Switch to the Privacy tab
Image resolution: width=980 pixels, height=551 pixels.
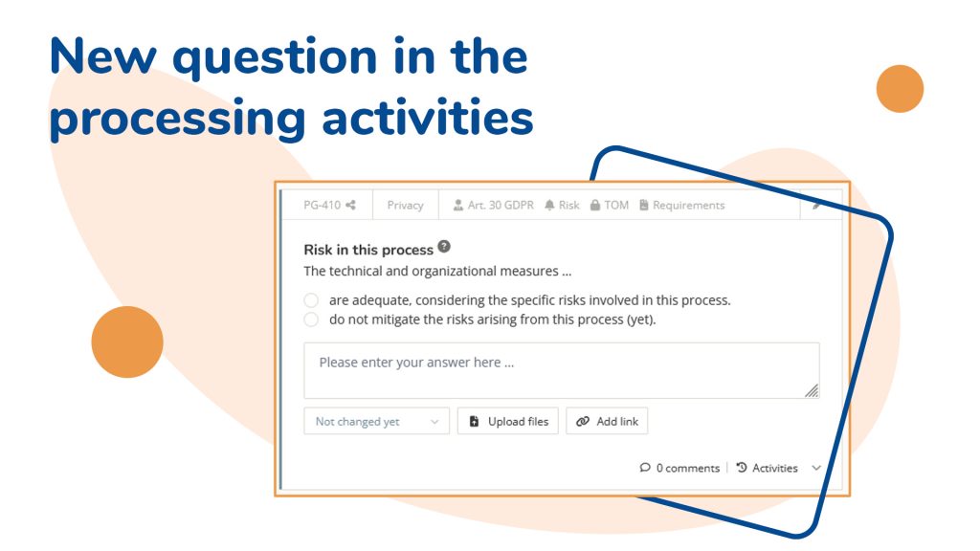(x=405, y=205)
